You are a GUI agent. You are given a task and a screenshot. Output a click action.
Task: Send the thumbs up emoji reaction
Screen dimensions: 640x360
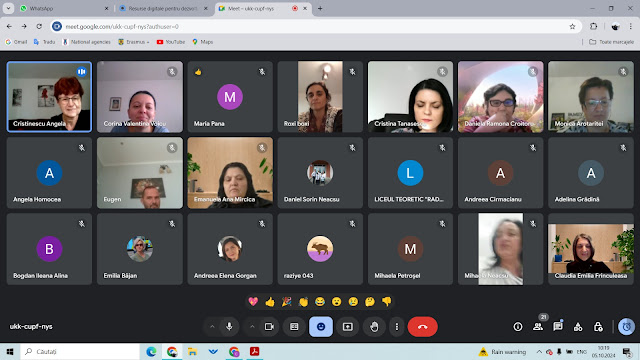point(270,302)
